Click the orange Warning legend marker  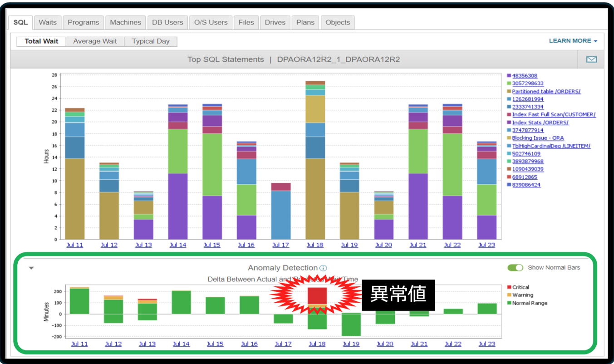509,295
